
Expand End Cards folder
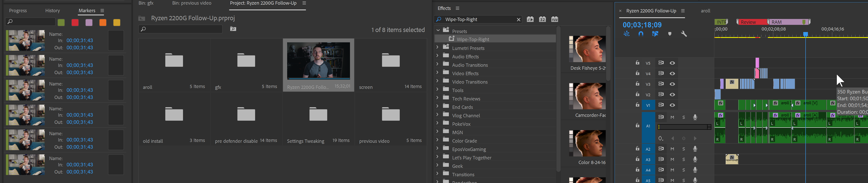click(x=437, y=106)
